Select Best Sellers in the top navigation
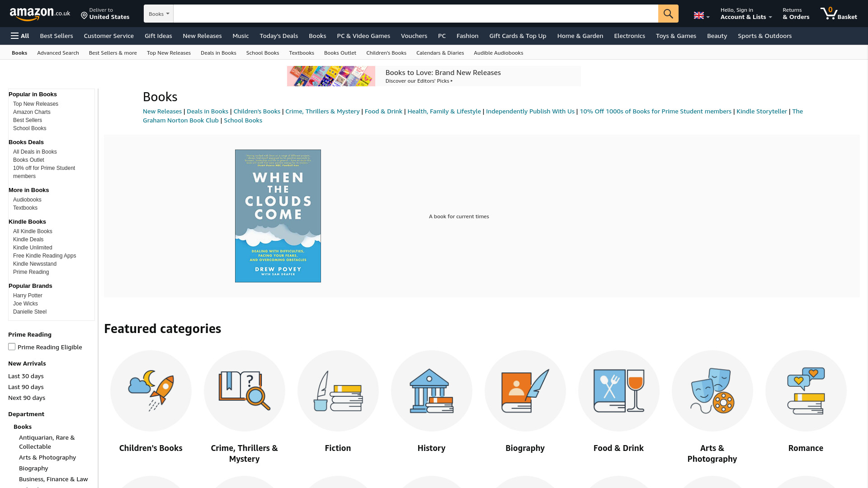The width and height of the screenshot is (868, 488). [x=57, y=36]
